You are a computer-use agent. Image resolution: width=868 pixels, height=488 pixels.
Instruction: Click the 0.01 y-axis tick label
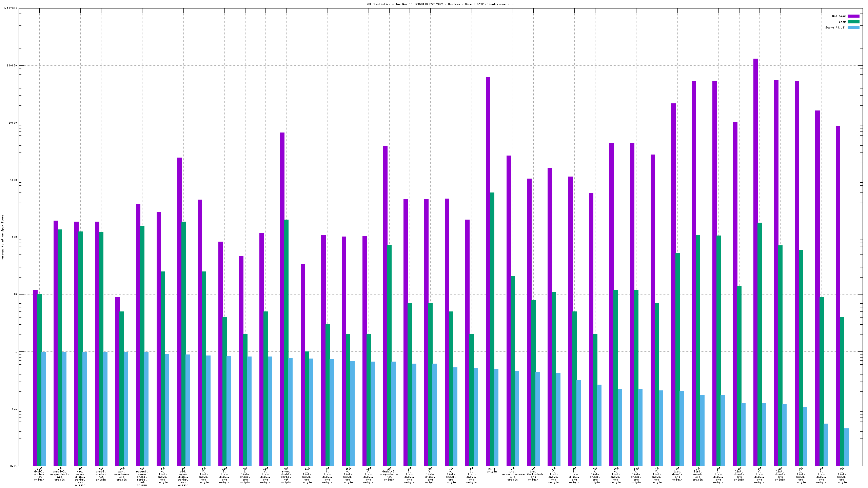point(13,466)
